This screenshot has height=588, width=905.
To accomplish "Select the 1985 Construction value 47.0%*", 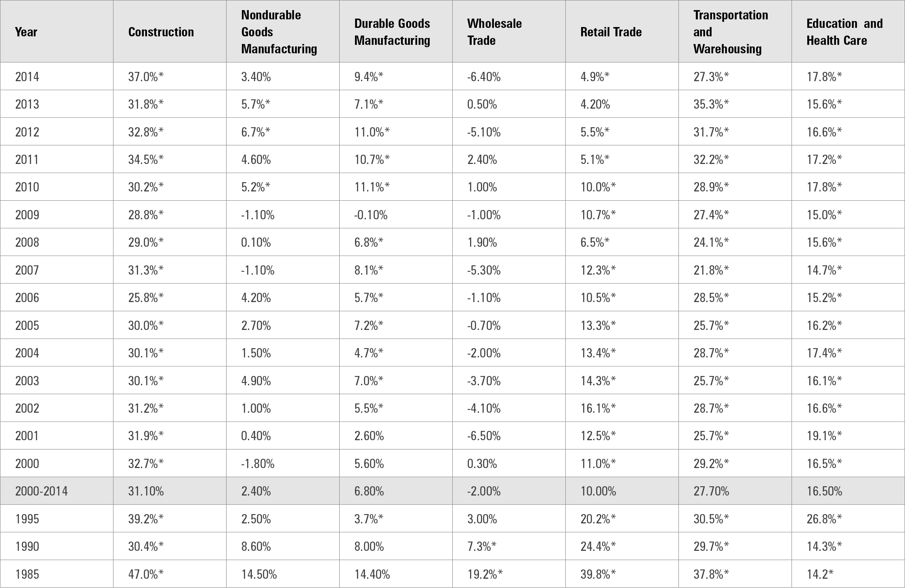I will point(146,574).
